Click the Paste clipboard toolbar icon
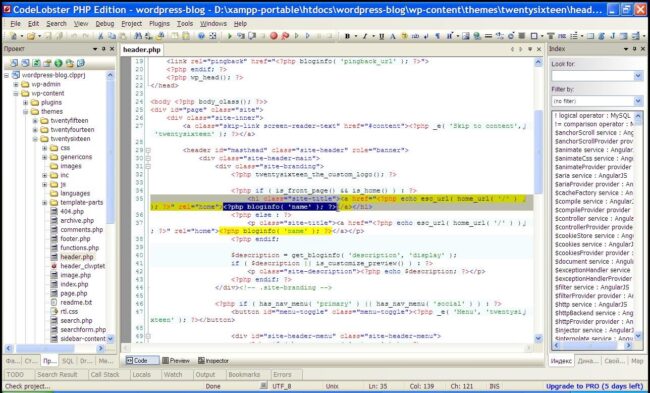Viewport: 650px width, 393px height. point(123,36)
